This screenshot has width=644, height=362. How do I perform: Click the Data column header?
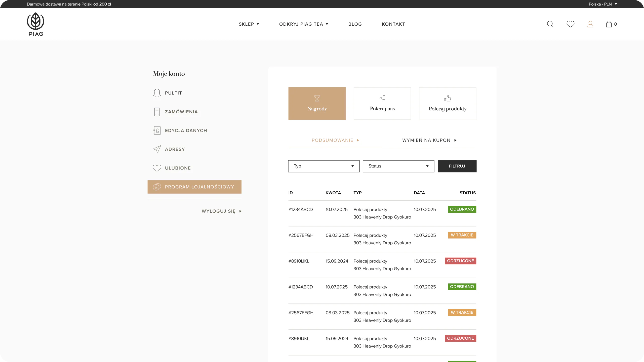coord(419,193)
